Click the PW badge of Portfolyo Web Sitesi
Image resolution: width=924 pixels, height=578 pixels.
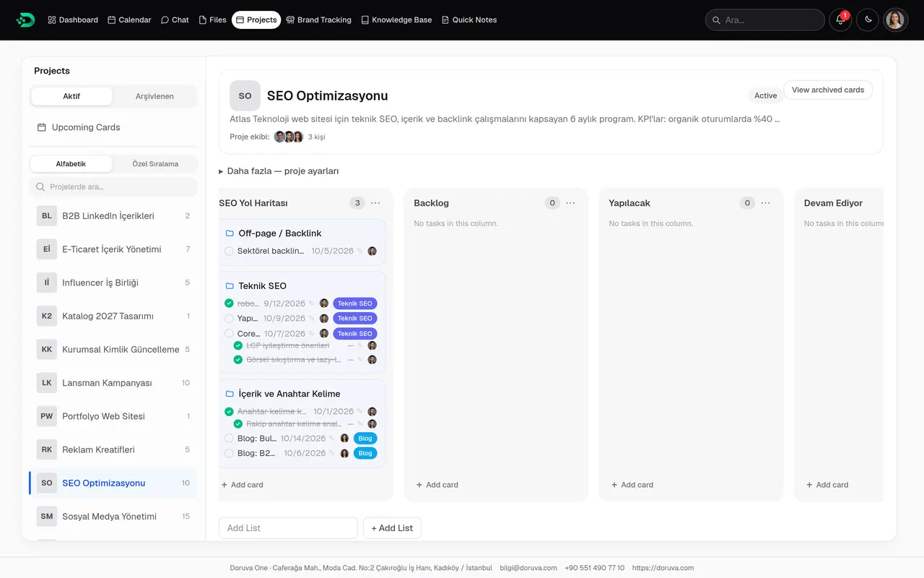point(47,416)
